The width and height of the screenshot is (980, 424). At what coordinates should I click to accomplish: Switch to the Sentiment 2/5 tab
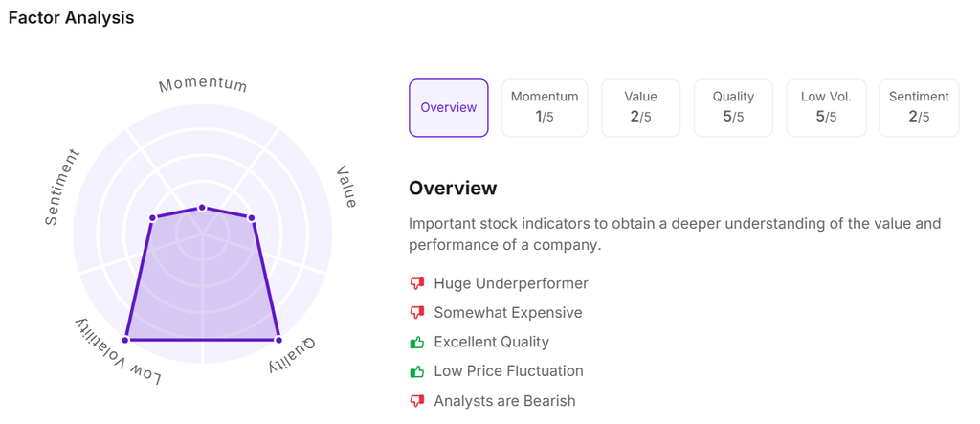pyautogui.click(x=919, y=107)
